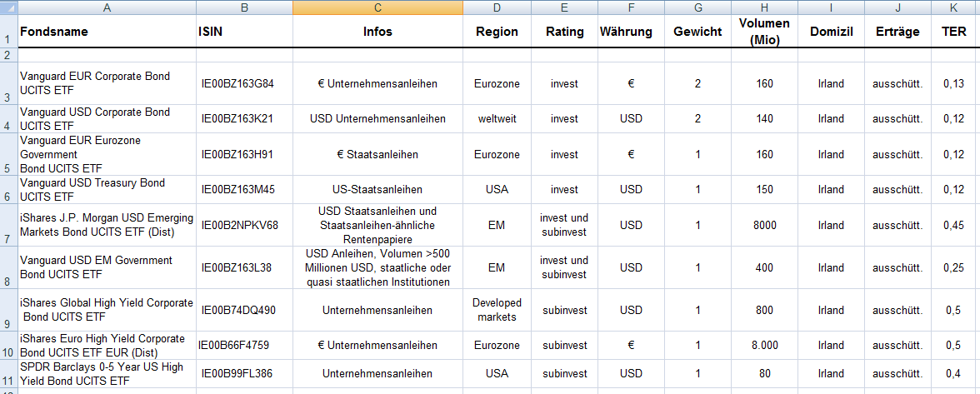Click the TER header cell
This screenshot has height=394, width=980.
pos(955,32)
